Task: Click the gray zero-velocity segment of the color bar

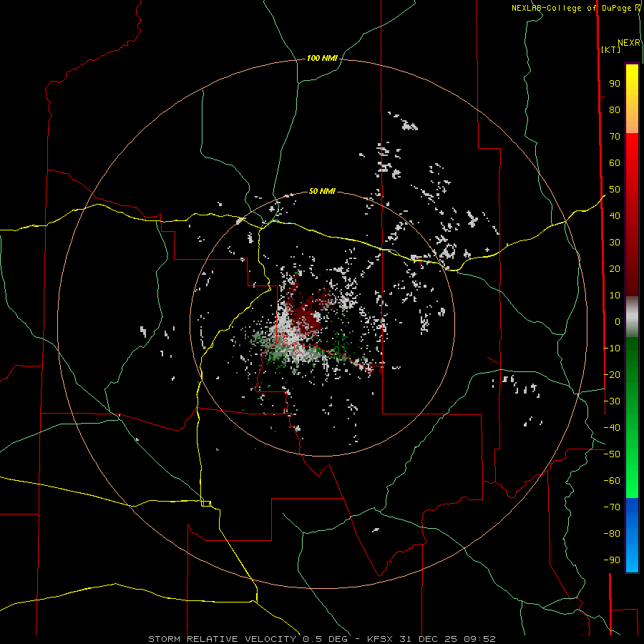Action: click(632, 317)
